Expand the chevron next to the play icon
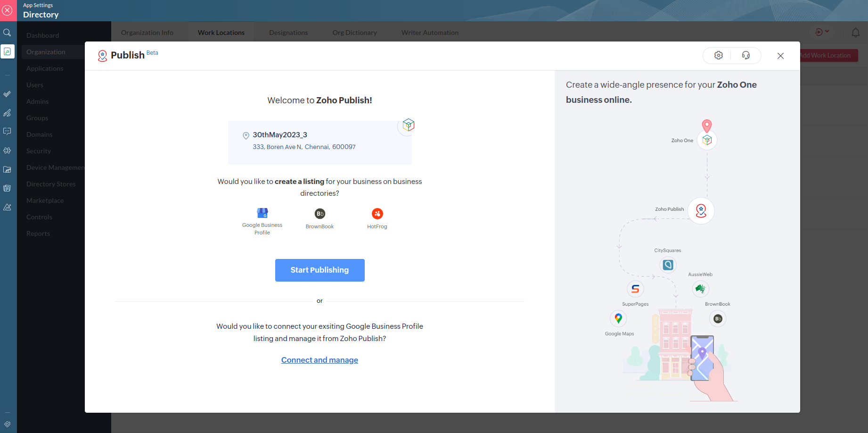Viewport: 868px width, 433px height. 827,32
